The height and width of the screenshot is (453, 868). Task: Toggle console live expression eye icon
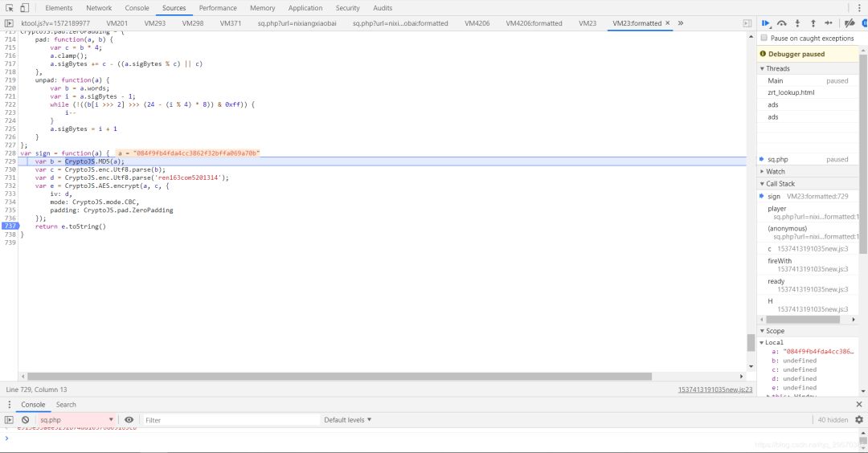(x=129, y=420)
